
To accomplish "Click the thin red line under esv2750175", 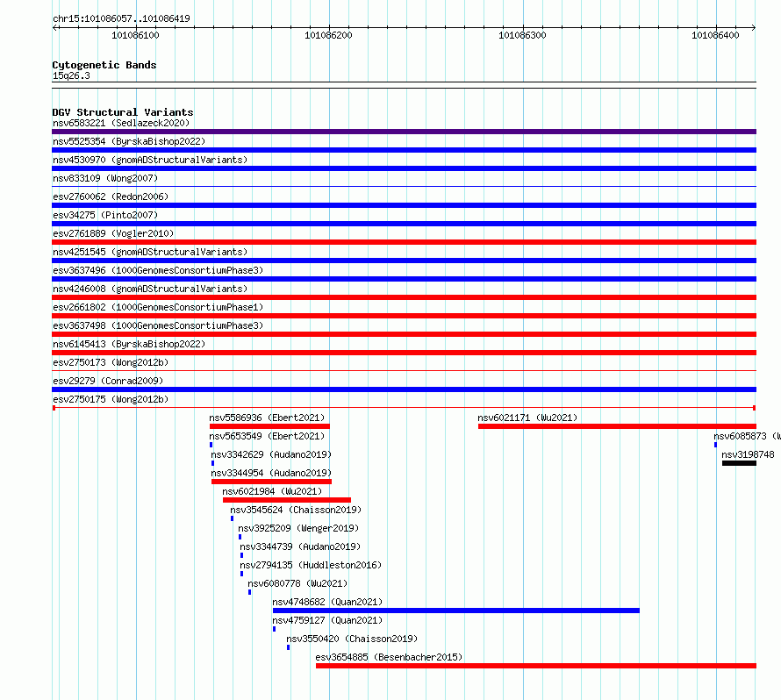I will coord(404,408).
